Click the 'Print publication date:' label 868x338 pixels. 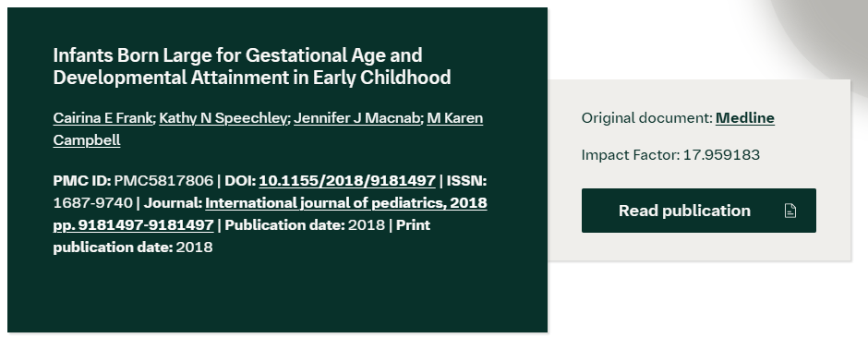click(x=241, y=236)
